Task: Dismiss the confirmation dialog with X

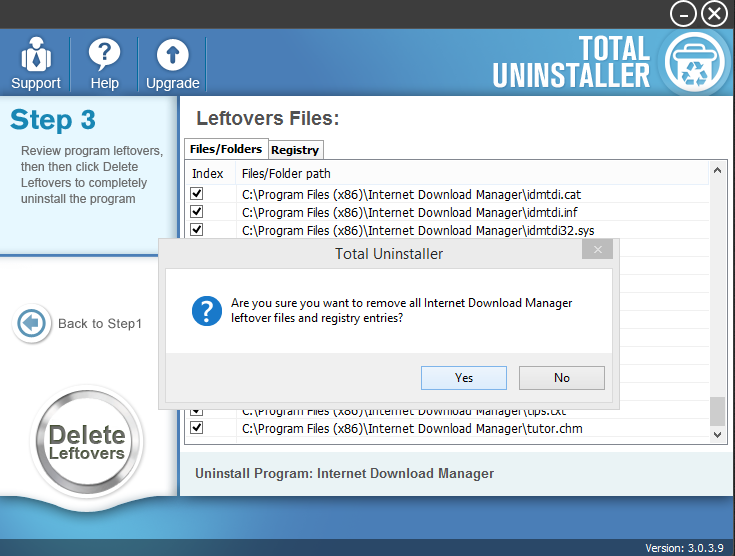Action: pos(597,249)
